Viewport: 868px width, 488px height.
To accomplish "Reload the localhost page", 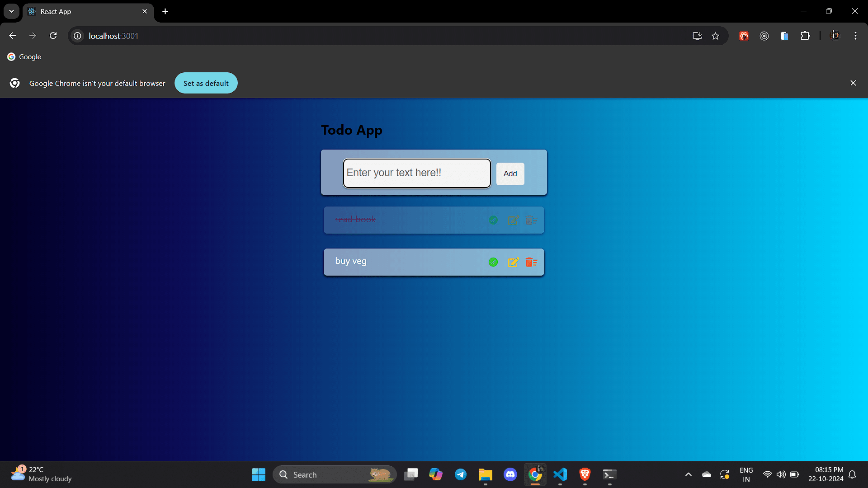I will [53, 36].
